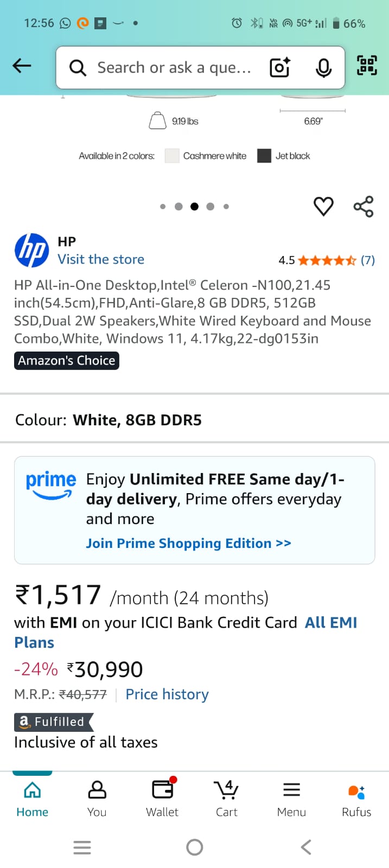Tap the back arrow icon
This screenshot has width=389, height=868.
[22, 66]
